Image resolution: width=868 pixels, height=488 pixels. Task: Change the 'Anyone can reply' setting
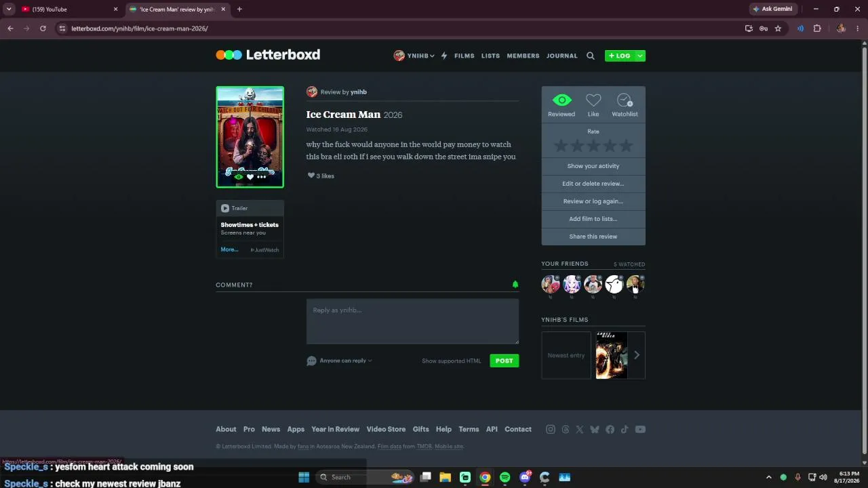tap(346, 361)
